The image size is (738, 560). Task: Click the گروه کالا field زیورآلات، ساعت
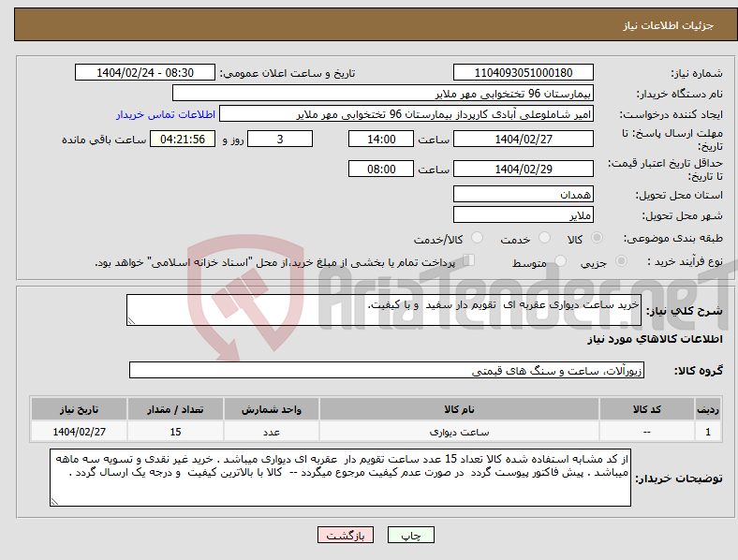coord(387,370)
